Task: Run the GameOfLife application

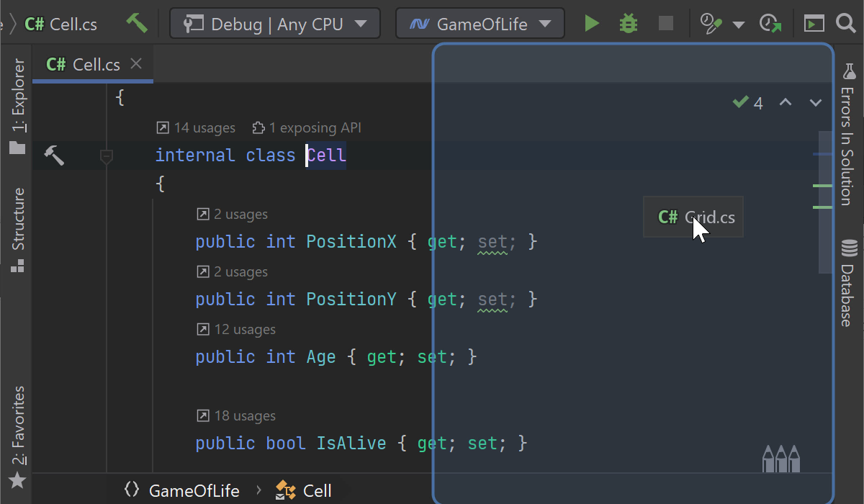Action: pyautogui.click(x=592, y=23)
